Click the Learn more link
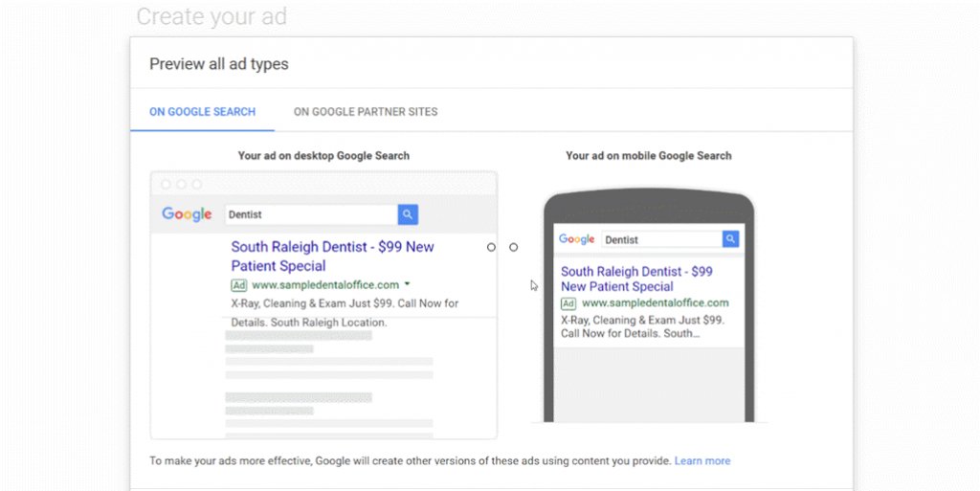This screenshot has width=980, height=491. (x=702, y=461)
